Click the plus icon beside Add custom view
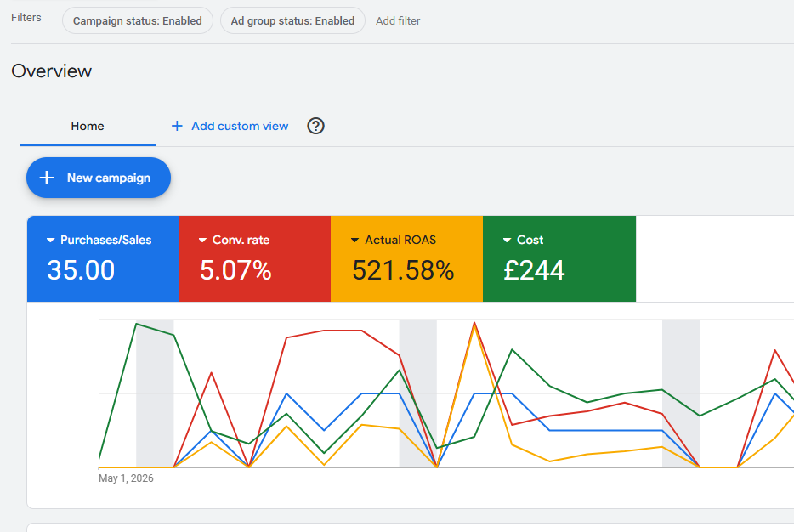Screen dimensions: 794x532 click(177, 126)
